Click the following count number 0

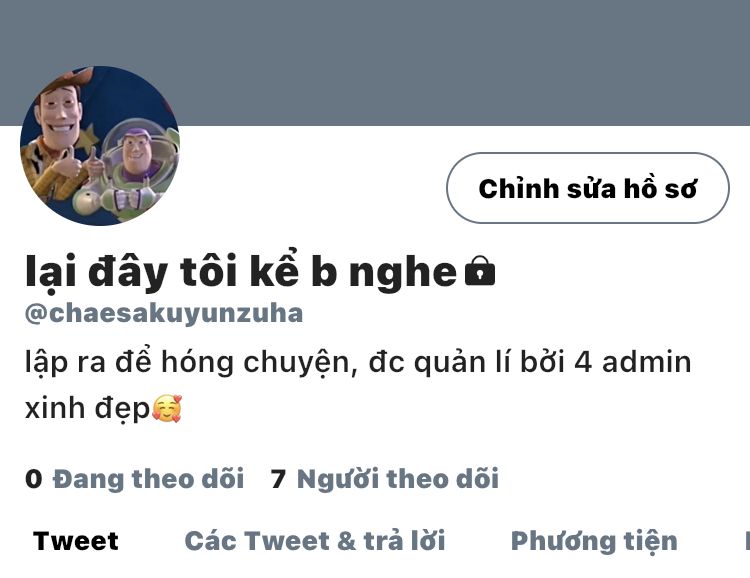[33, 479]
